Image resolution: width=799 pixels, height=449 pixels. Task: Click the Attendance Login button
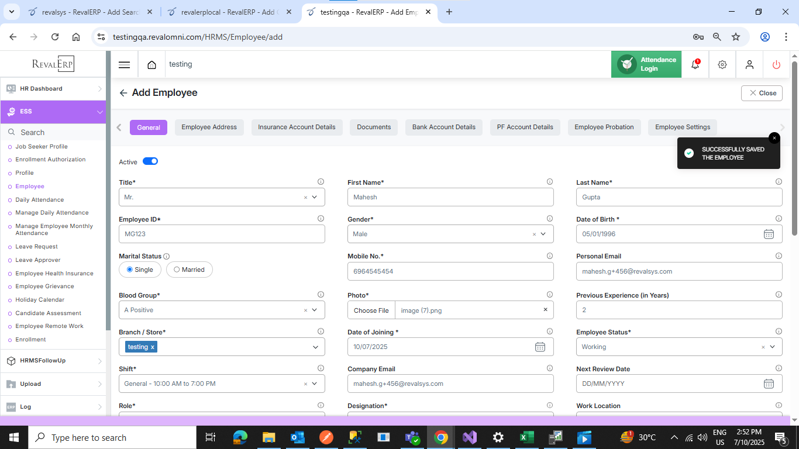point(646,65)
